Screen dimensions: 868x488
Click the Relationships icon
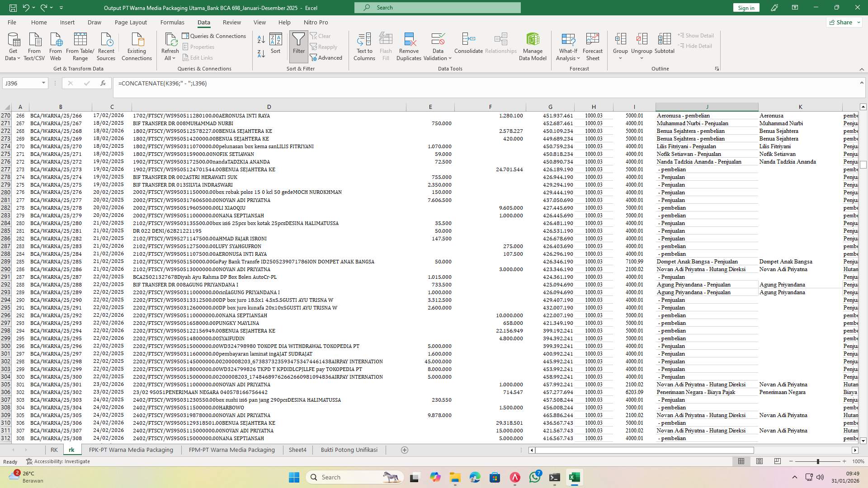click(500, 45)
